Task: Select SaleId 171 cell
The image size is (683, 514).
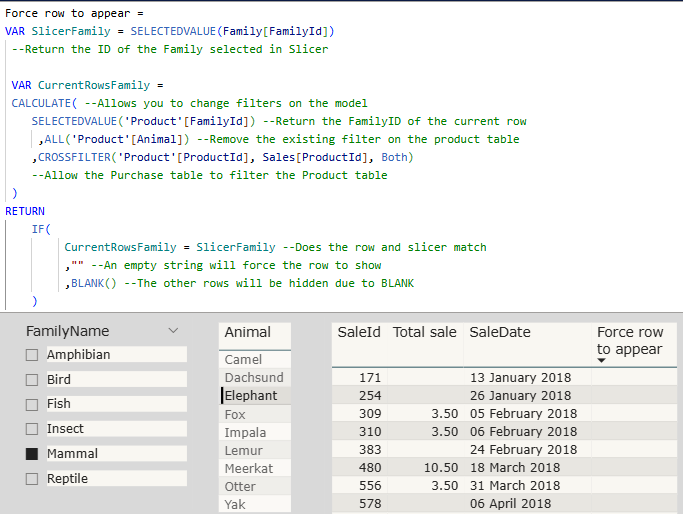Action: pos(370,377)
